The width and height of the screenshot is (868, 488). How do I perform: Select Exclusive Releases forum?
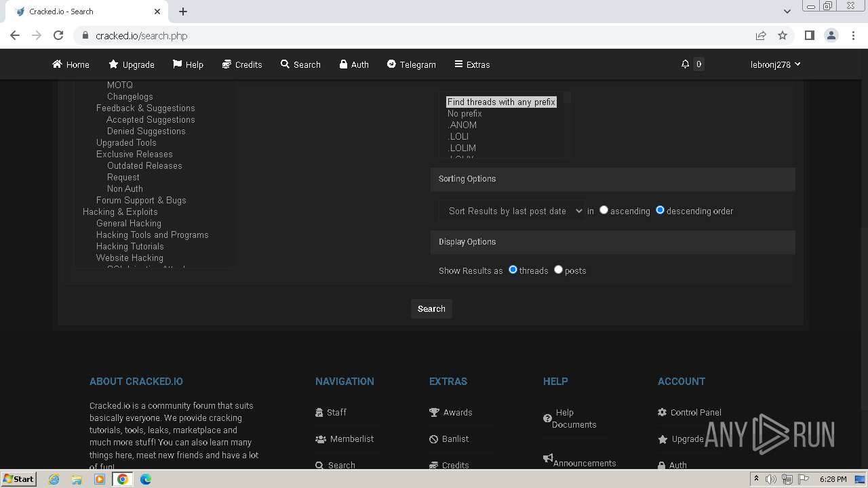pos(134,154)
